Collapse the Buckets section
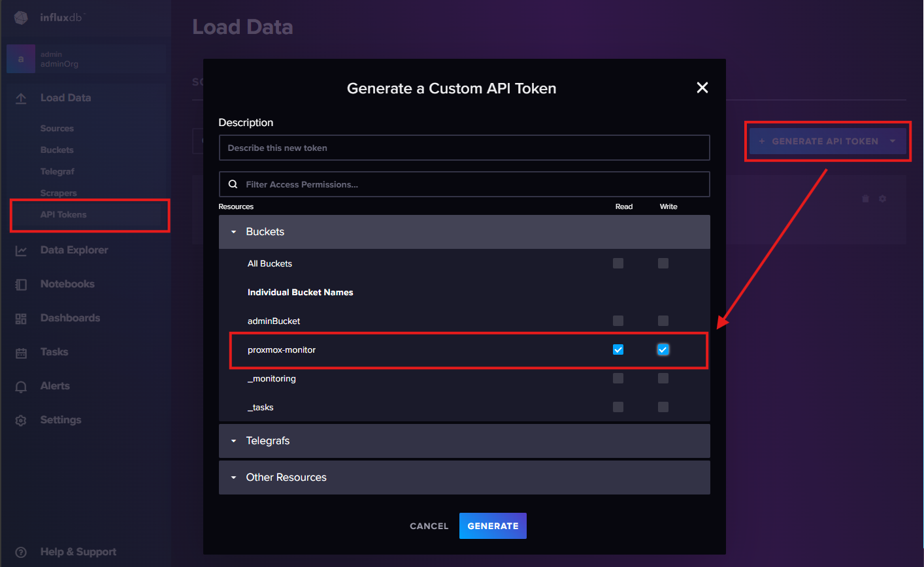The image size is (924, 567). pyautogui.click(x=465, y=232)
